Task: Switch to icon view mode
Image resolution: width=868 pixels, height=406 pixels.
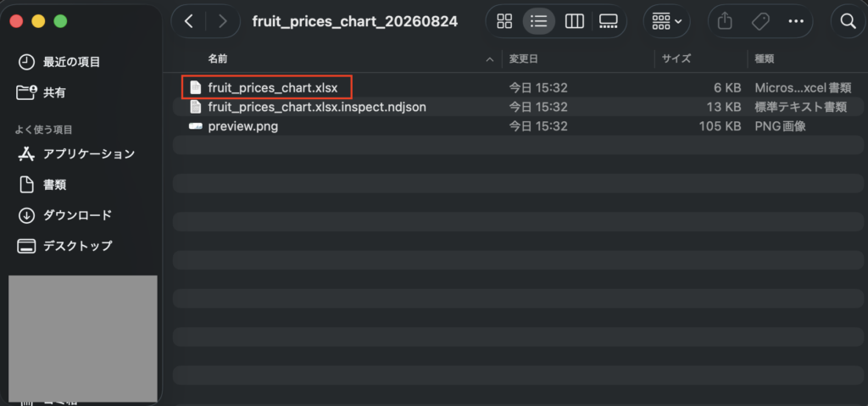Action: (504, 21)
